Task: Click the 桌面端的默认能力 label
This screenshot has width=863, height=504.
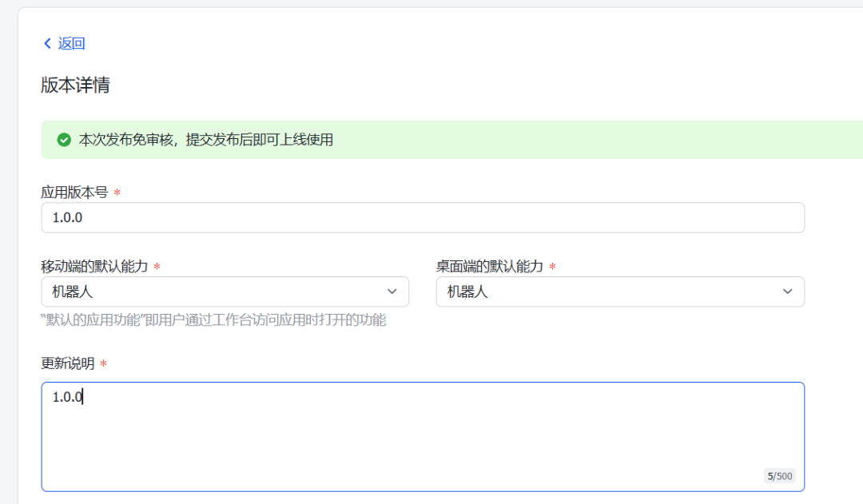Action: [x=489, y=267]
